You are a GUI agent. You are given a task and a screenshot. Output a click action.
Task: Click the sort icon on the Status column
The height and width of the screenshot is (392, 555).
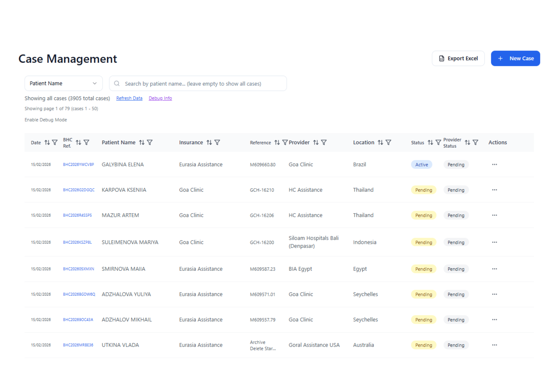click(430, 142)
